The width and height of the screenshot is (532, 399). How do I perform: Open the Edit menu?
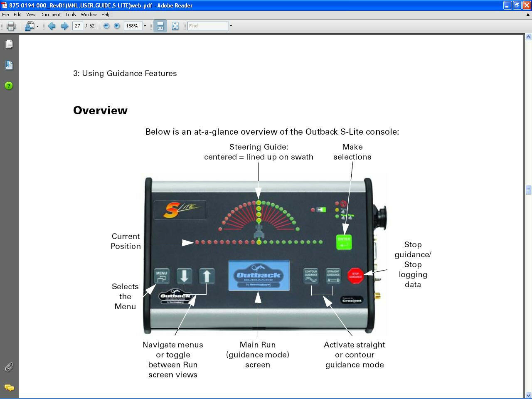point(17,15)
